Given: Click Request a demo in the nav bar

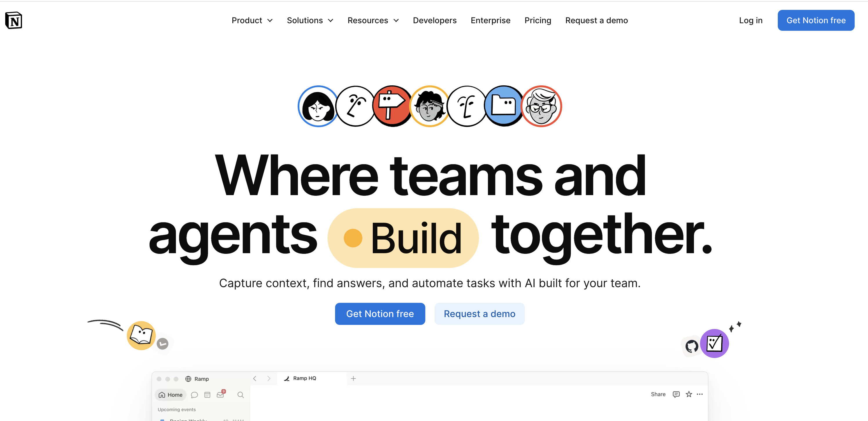Looking at the screenshot, I should coord(596,20).
